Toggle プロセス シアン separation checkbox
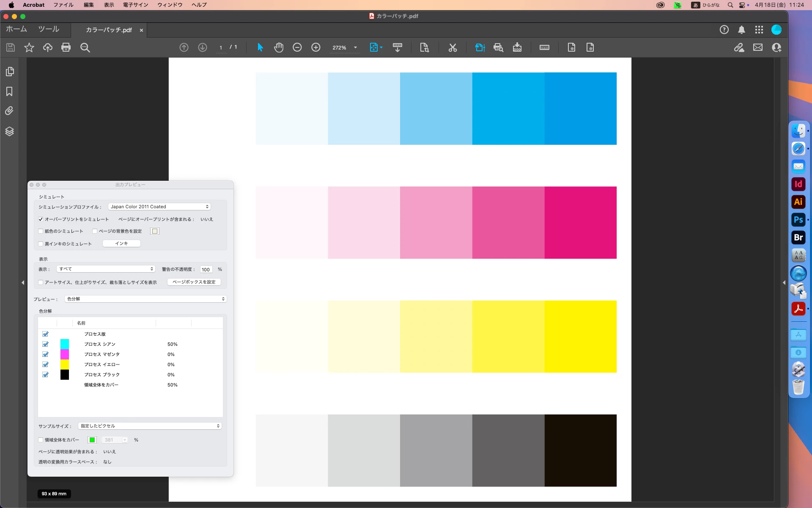This screenshot has width=812, height=508. pyautogui.click(x=45, y=344)
